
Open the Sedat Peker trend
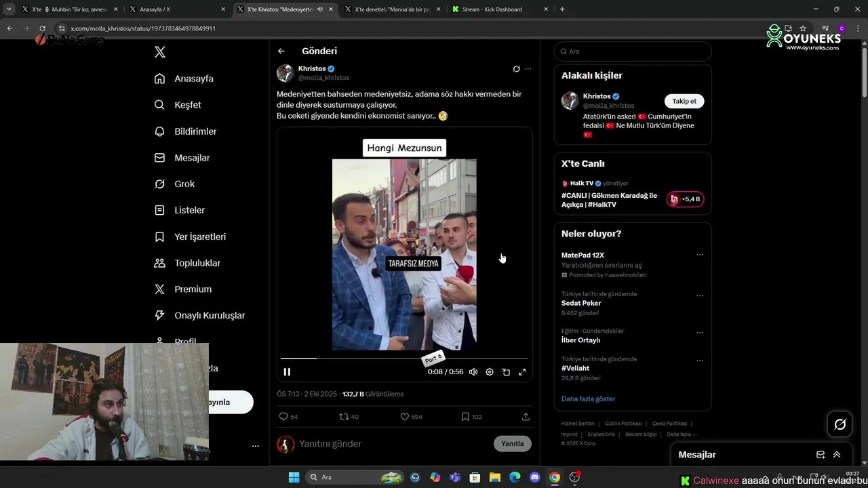point(581,304)
